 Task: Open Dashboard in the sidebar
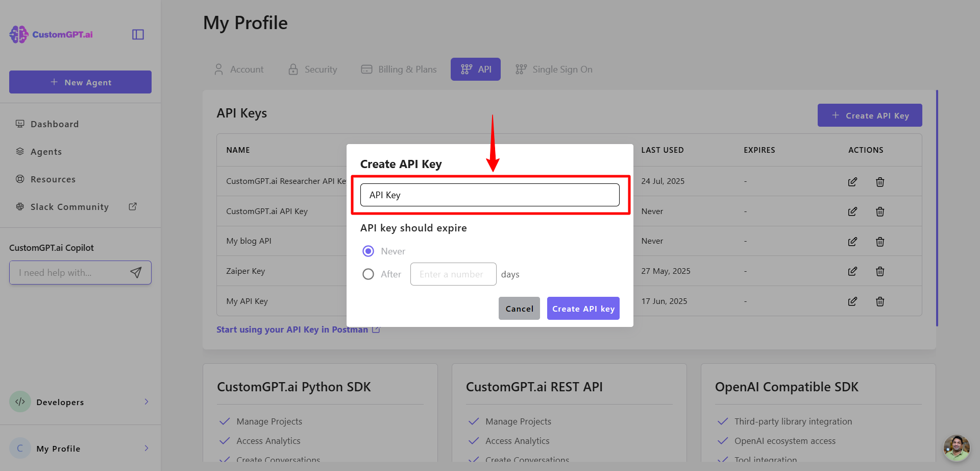(55, 124)
